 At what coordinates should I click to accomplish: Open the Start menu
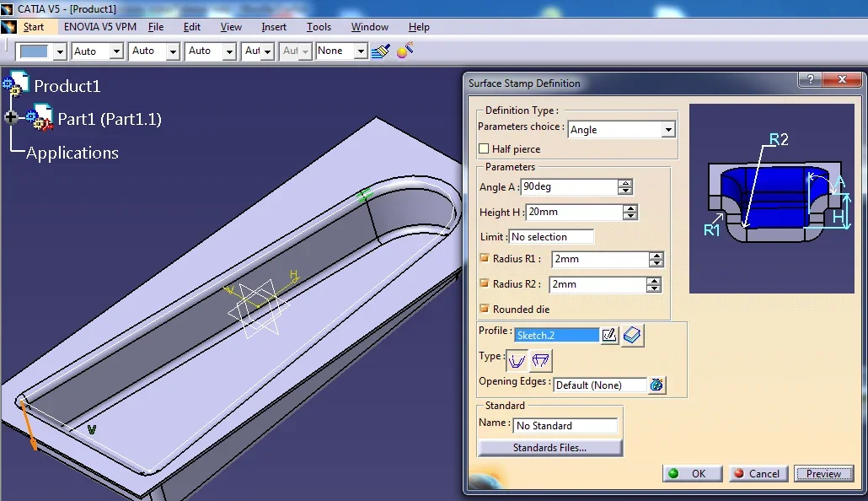click(33, 27)
